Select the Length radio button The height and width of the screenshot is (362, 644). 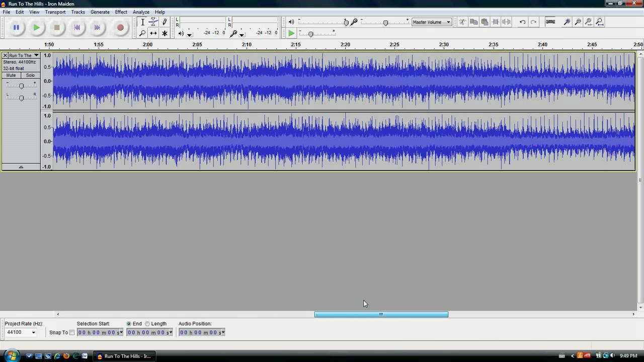coord(147,324)
